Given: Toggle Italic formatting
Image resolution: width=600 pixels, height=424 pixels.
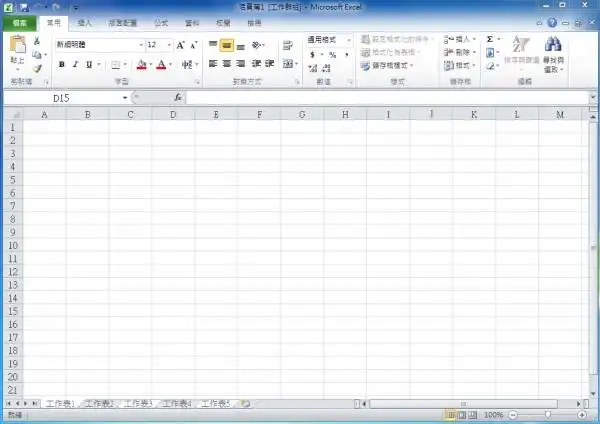Looking at the screenshot, I should (75, 65).
